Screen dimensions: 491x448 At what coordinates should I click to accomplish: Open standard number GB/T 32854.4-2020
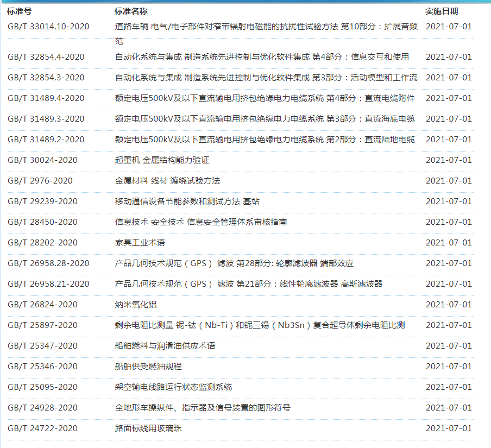[x=46, y=57]
